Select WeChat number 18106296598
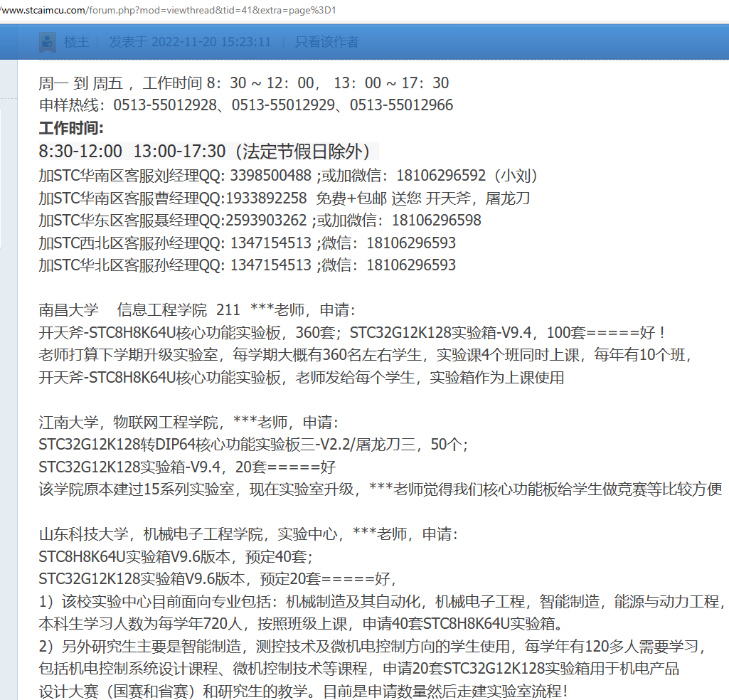 pos(437,221)
